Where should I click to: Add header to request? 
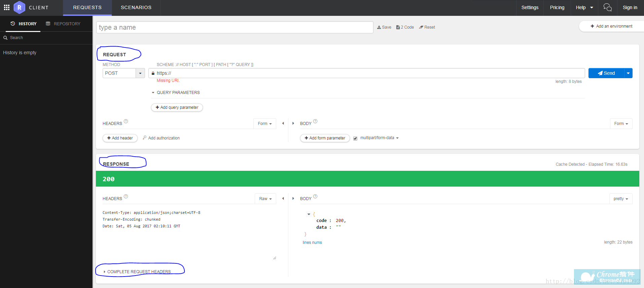coord(120,138)
